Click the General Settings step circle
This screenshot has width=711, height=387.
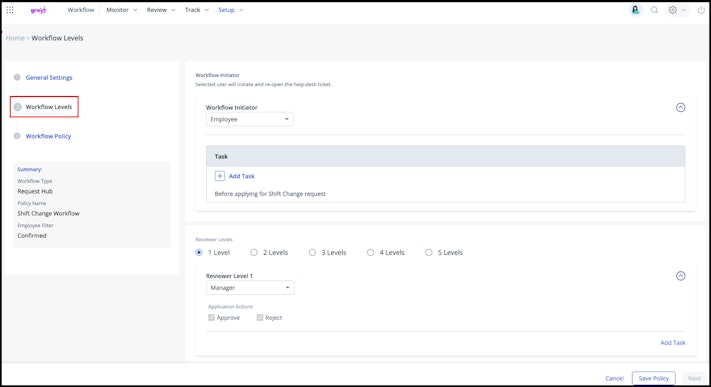17,77
